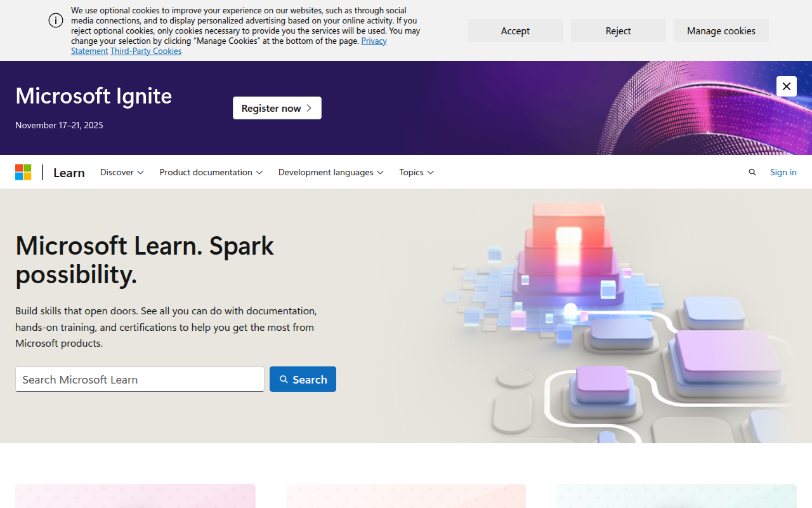
Task: Click the magnifier icon inside the Search button
Action: coord(284,379)
